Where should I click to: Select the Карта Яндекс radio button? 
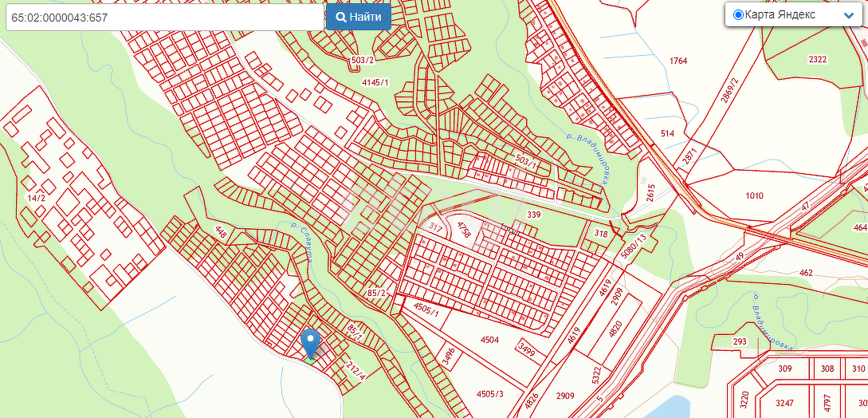[x=737, y=14]
